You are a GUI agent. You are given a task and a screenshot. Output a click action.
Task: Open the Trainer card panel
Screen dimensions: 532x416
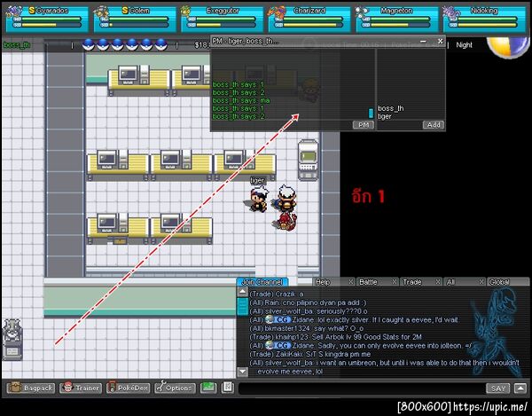point(81,388)
